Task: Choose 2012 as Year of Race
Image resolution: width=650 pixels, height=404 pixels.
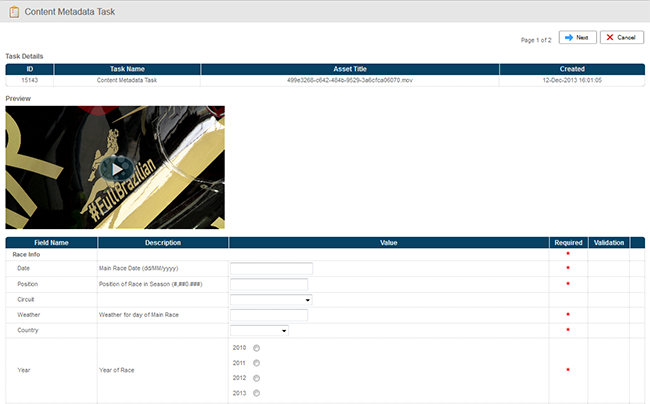Action: click(x=257, y=378)
